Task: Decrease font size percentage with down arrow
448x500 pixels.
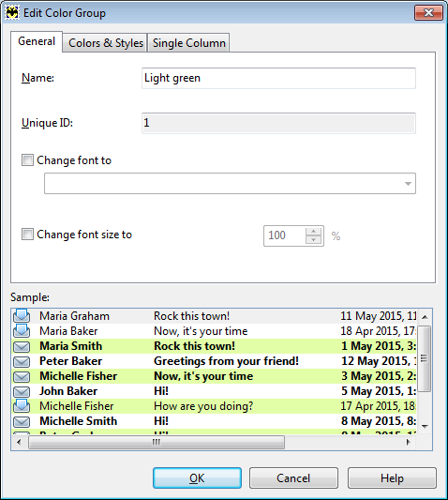Action: (x=314, y=240)
